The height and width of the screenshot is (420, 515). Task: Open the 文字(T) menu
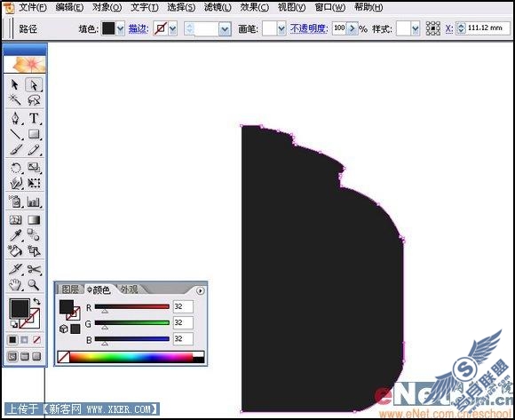(x=144, y=7)
